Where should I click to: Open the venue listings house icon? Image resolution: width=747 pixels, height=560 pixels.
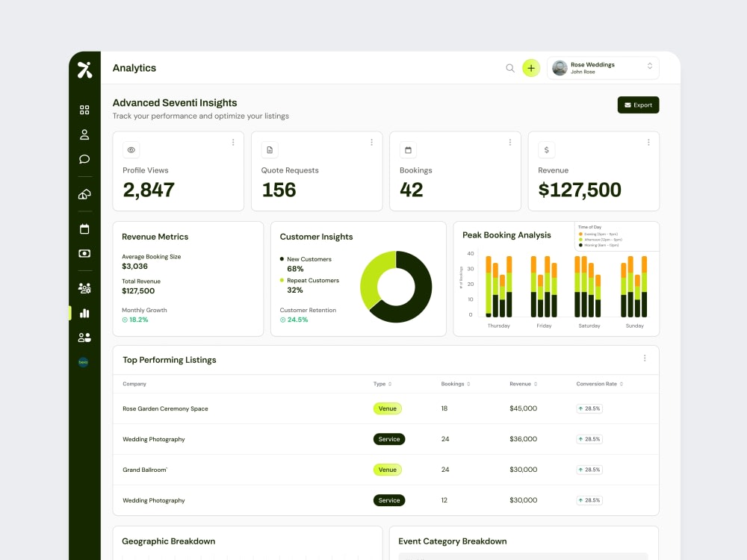coord(84,194)
